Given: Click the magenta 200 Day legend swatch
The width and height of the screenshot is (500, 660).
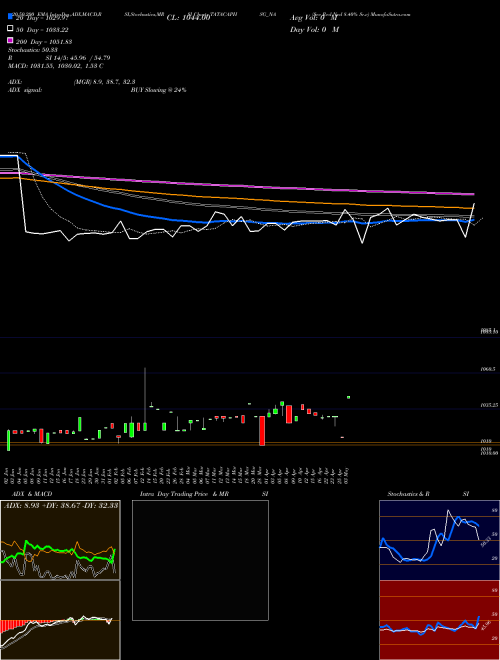Looking at the screenshot, I should click(x=10, y=40).
